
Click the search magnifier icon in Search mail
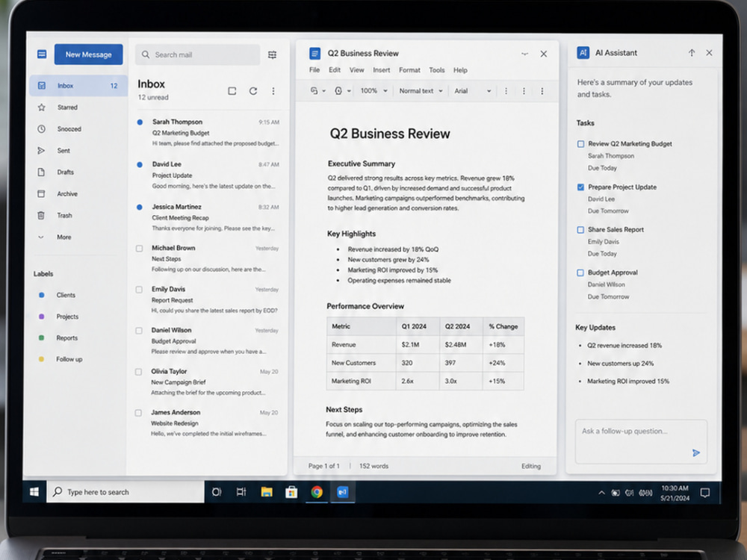(x=146, y=55)
